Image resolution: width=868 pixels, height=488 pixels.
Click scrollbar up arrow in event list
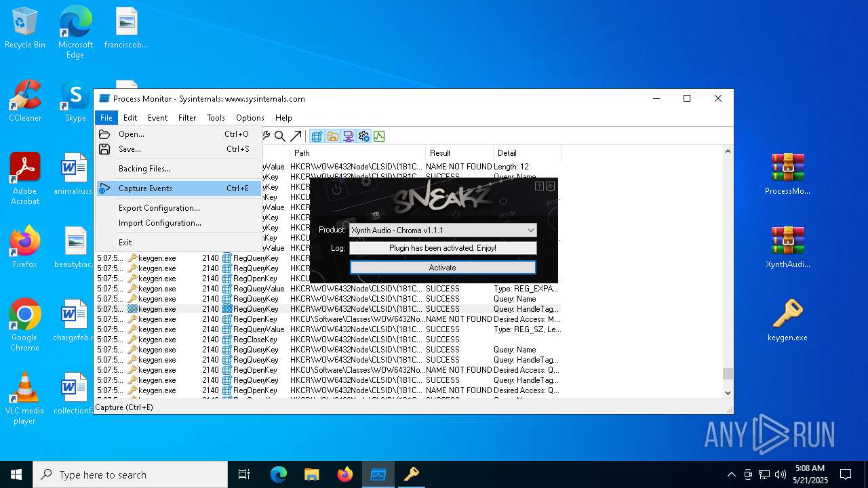[728, 152]
